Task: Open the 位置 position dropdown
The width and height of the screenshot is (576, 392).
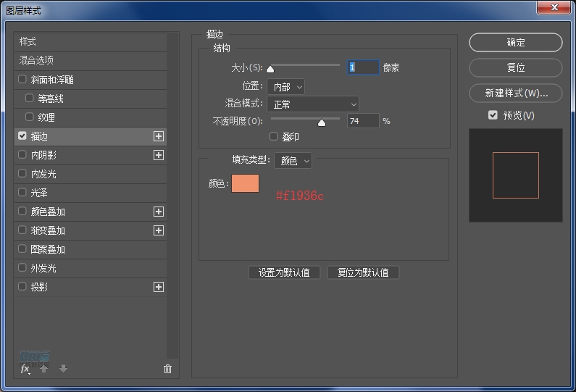Action: (285, 87)
